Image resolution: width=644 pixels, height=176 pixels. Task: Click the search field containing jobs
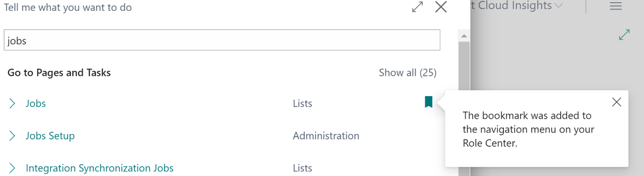[222, 40]
